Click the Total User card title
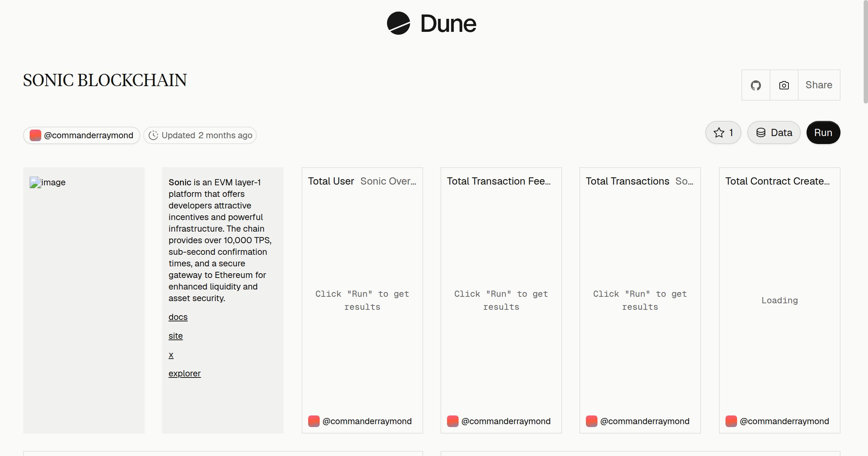868x456 pixels. point(331,181)
